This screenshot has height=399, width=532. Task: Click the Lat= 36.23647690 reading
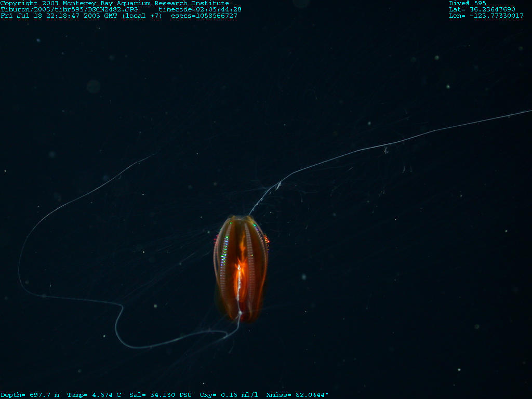point(482,9)
